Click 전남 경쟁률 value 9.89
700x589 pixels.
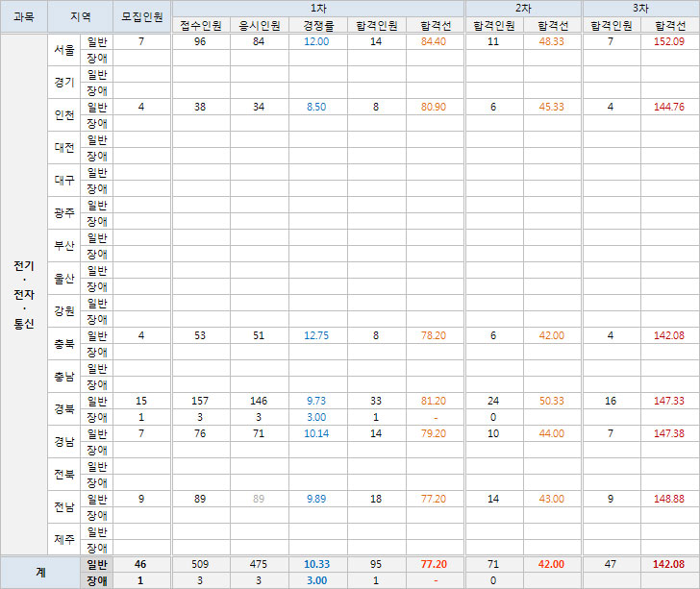(x=316, y=499)
